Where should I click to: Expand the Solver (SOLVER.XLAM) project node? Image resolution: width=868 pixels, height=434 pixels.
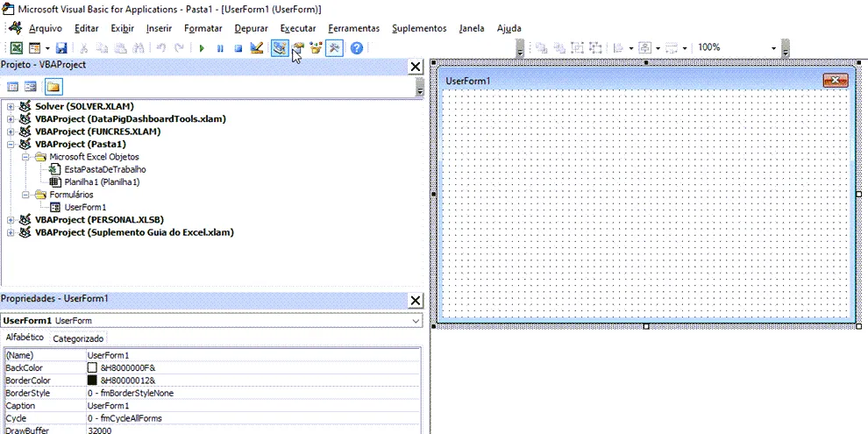11,106
